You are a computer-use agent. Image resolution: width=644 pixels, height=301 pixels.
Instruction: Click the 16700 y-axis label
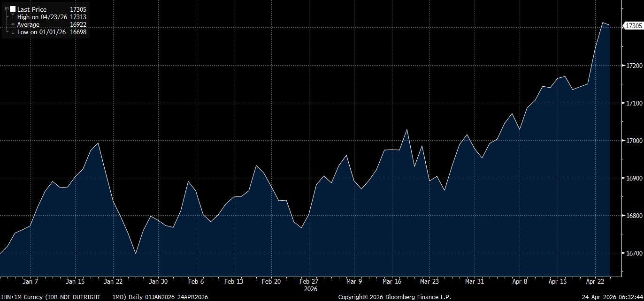633,253
